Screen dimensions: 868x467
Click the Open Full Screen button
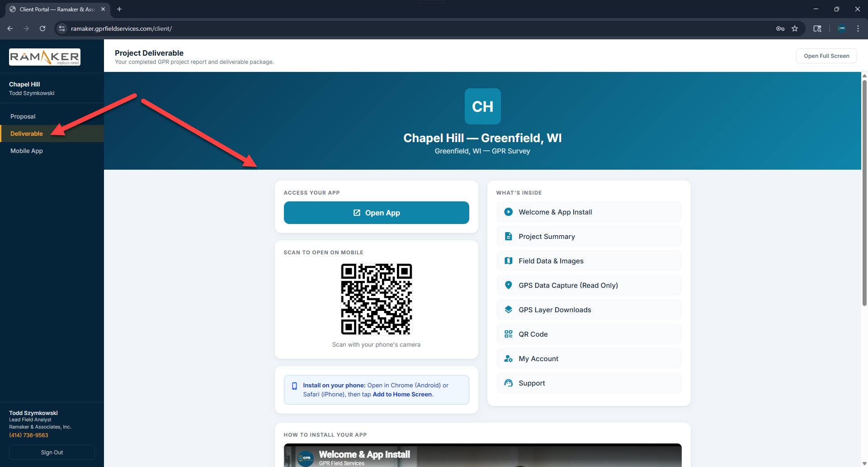tap(826, 56)
